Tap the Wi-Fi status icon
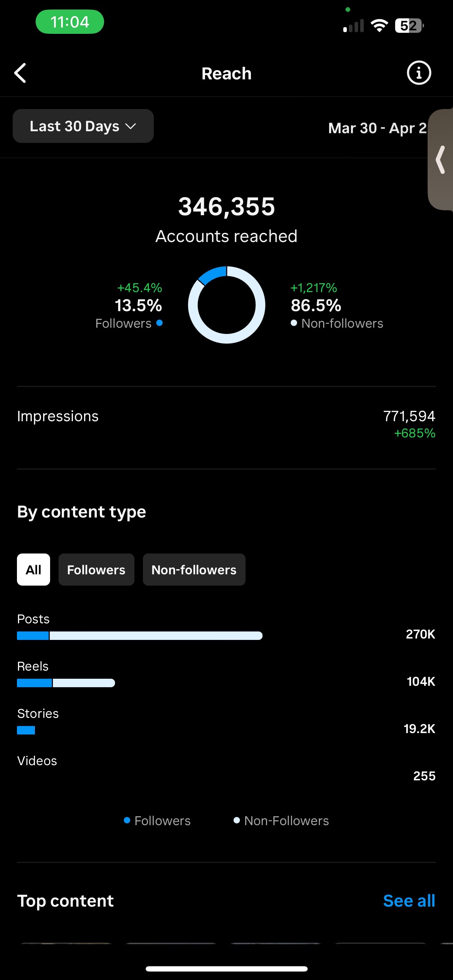 (379, 26)
